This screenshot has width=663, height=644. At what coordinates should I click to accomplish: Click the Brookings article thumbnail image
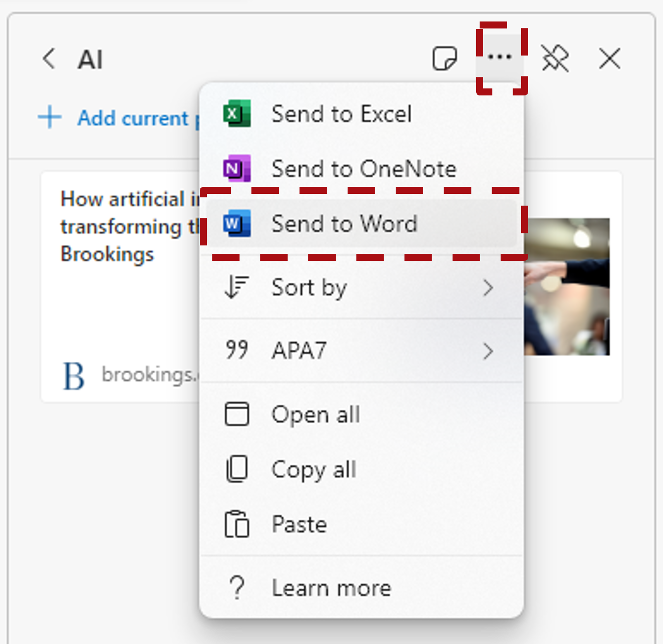(x=567, y=287)
